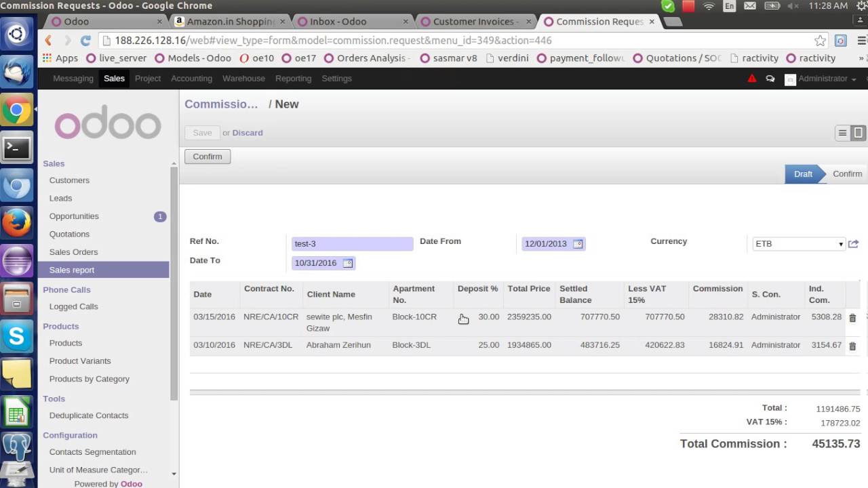Open the Currency ETB dropdown

(x=799, y=244)
